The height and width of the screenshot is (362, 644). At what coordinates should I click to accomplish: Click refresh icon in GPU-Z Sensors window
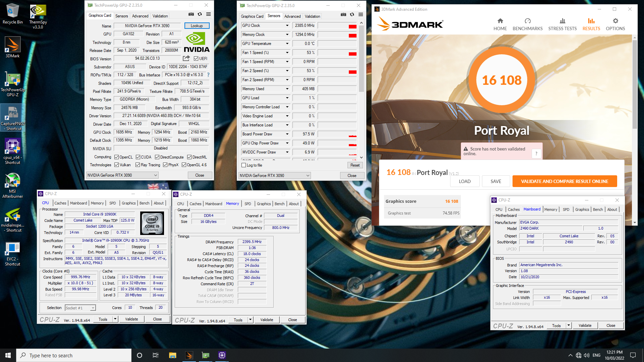click(x=352, y=15)
